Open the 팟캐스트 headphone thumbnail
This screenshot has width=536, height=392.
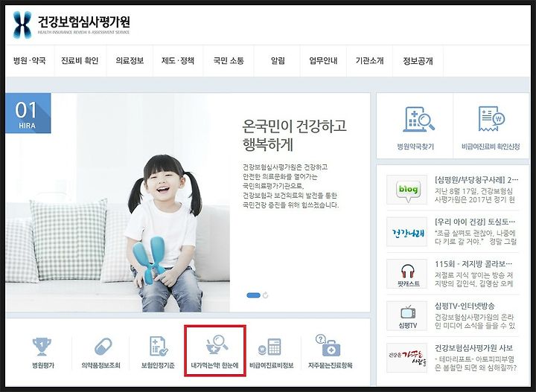[x=406, y=274]
